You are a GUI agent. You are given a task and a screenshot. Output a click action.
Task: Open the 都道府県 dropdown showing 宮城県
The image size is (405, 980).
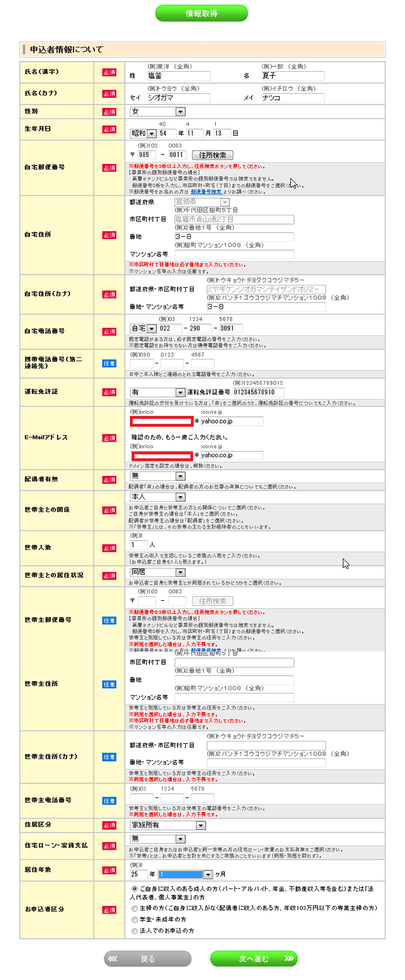[202, 202]
